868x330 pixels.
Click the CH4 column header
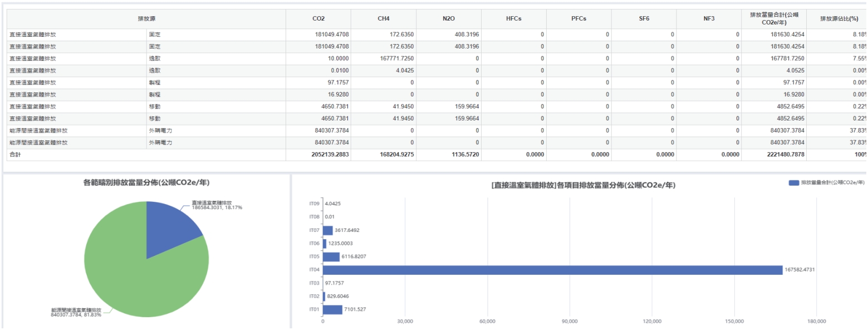(384, 19)
